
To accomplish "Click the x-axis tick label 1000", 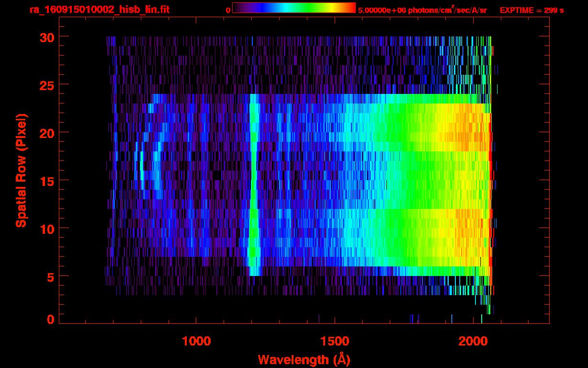I will (196, 341).
